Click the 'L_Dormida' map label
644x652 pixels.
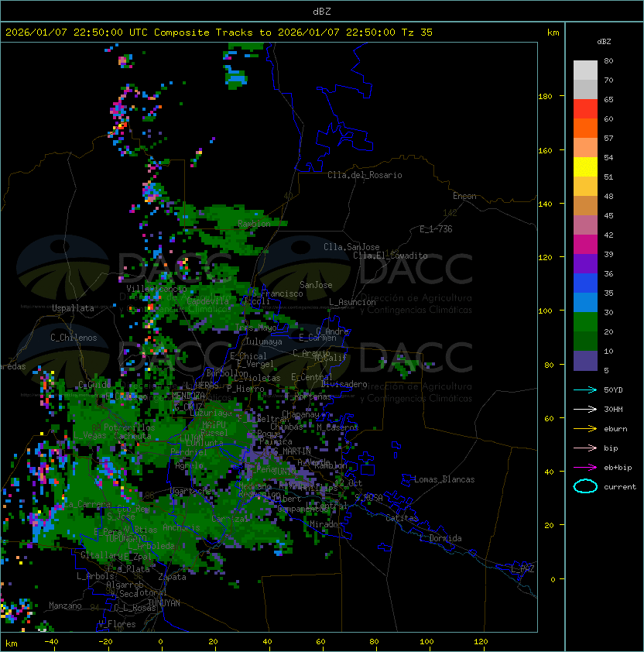440,538
